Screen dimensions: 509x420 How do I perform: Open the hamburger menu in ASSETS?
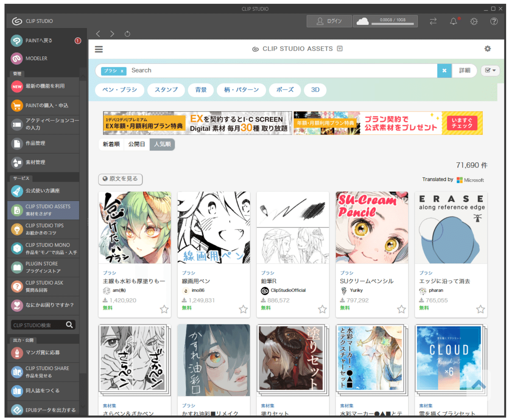(99, 49)
